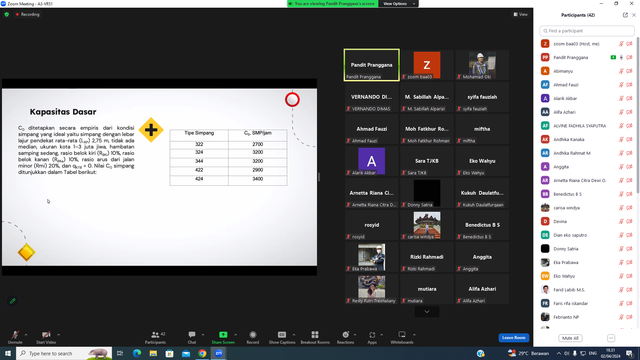This screenshot has width=640, height=360.
Task: Toggle video for Eko Wahyu in participants list
Action: 629,276
